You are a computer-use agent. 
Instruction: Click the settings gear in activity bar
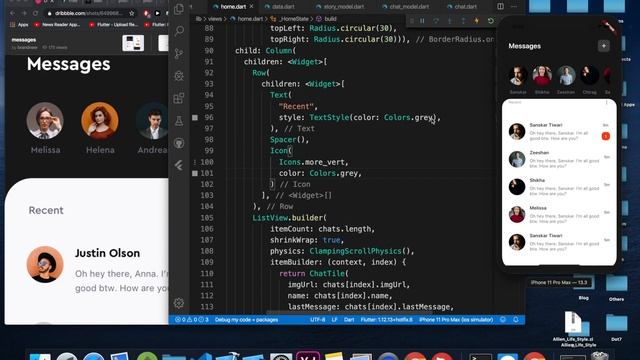pos(179,303)
